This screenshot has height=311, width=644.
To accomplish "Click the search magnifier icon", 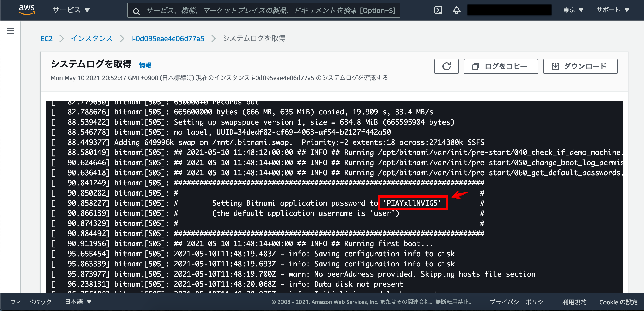I will click(x=136, y=11).
